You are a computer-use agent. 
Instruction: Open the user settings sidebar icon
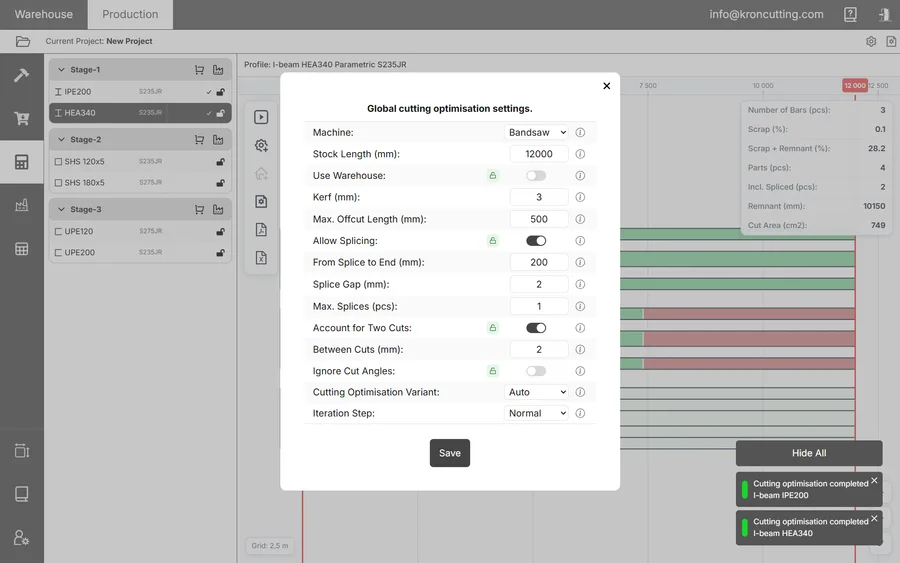click(22, 538)
